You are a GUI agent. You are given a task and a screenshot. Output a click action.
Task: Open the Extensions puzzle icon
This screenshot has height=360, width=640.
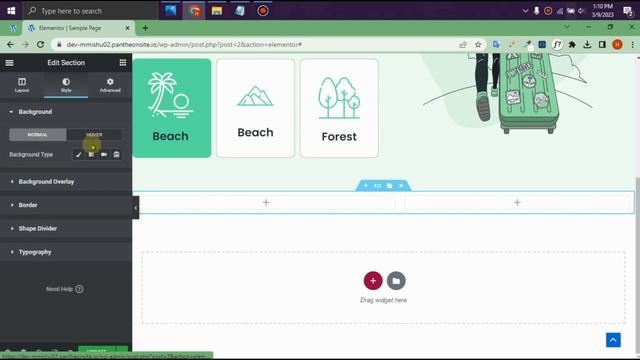572,44
